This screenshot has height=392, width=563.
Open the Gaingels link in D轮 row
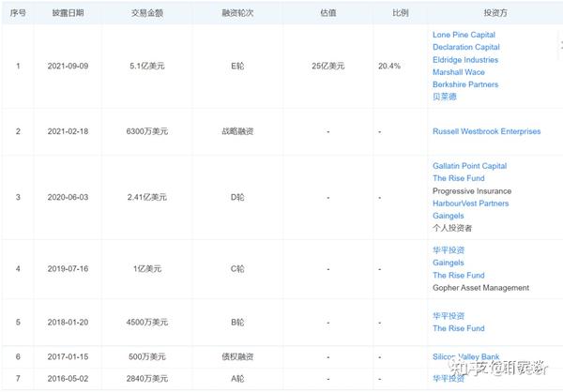point(449,216)
